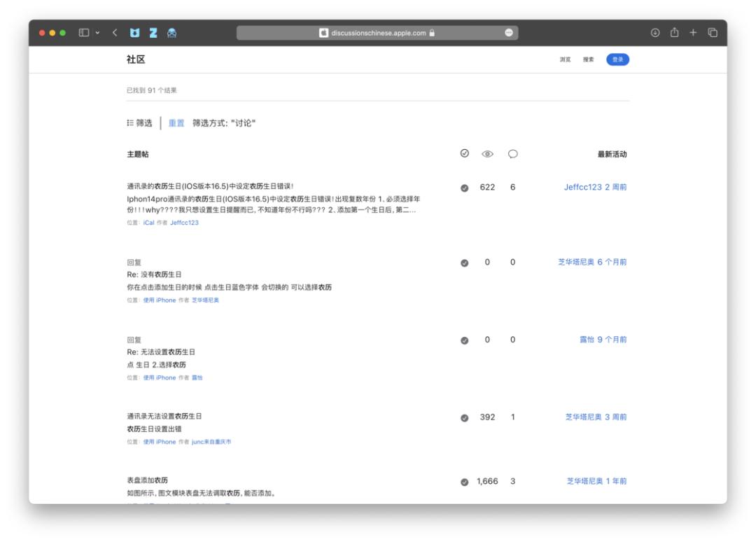Show the tab overview
756x542 pixels.
[x=713, y=33]
